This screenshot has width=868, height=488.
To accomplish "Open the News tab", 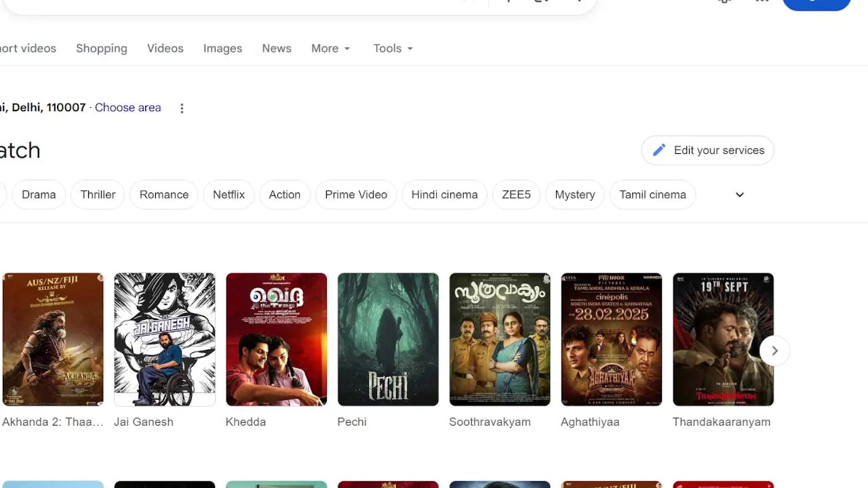I will [277, 48].
